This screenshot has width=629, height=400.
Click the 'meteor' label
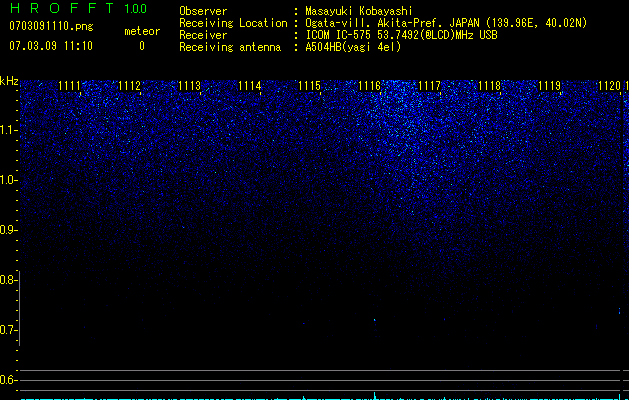(142, 31)
